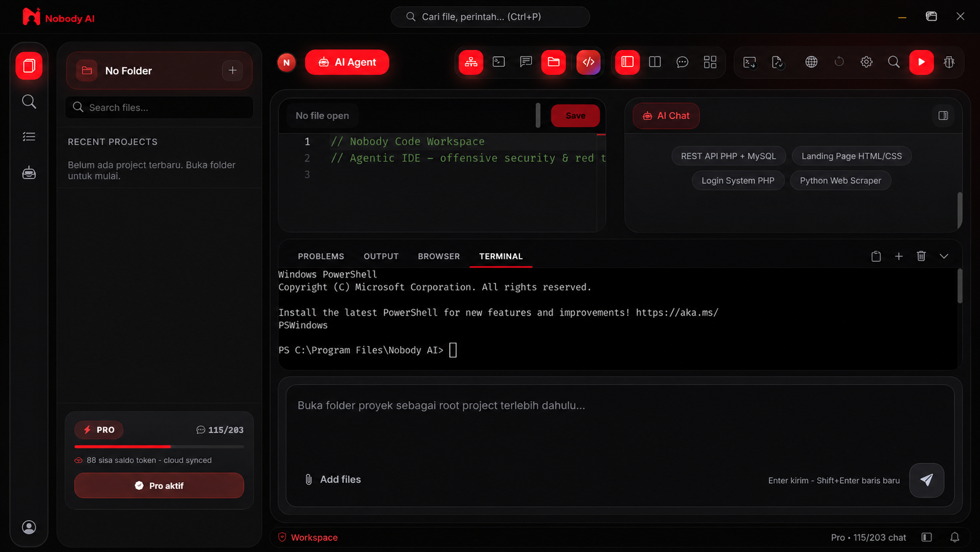Screen dimensions: 980x552
Task: Click Pro • 115/203 chat status text
Action: (868, 537)
